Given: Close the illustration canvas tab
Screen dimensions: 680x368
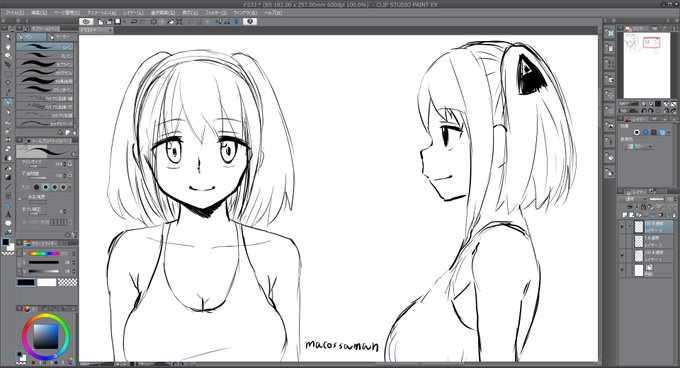Looking at the screenshot, I should click(x=110, y=30).
